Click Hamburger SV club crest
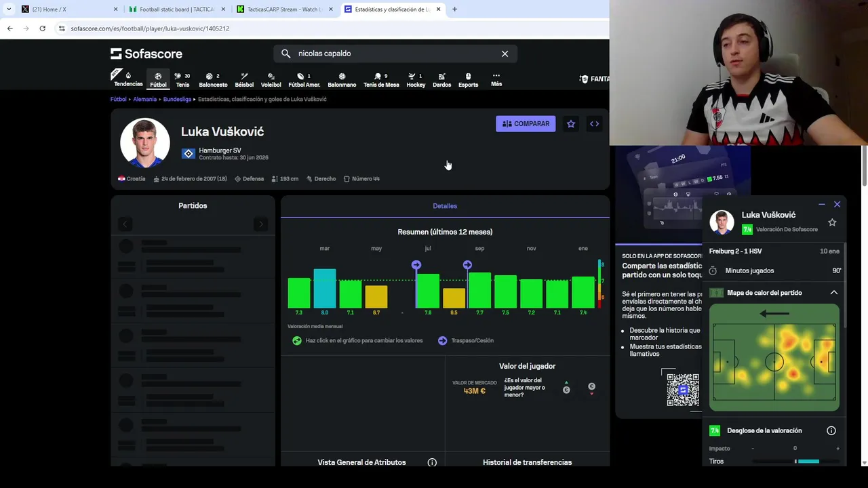The width and height of the screenshot is (868, 488). tap(189, 154)
